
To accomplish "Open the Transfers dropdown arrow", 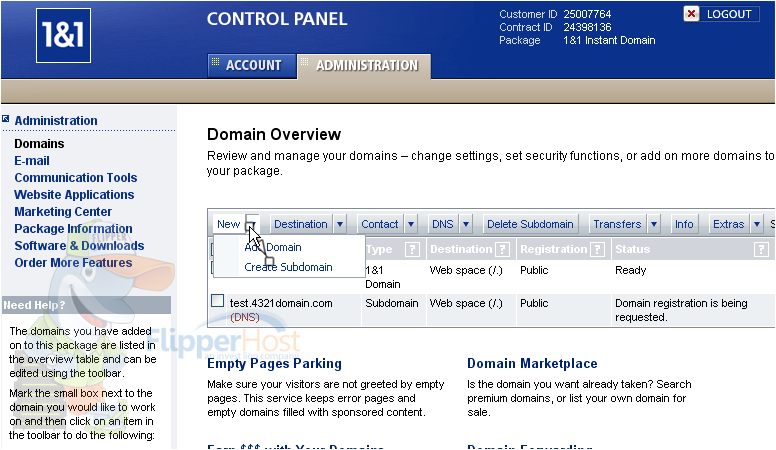I will [x=654, y=224].
